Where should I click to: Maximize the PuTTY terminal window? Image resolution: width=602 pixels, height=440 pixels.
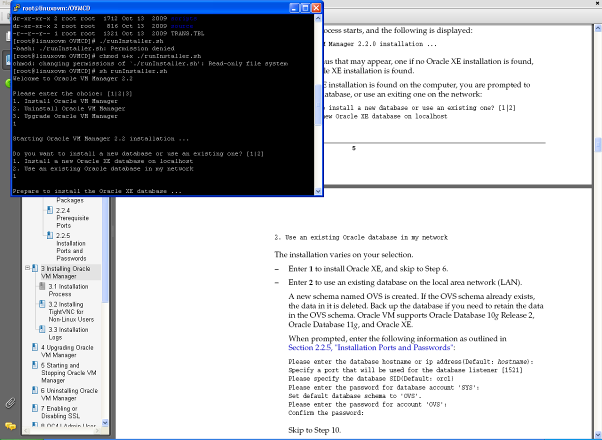305,8
